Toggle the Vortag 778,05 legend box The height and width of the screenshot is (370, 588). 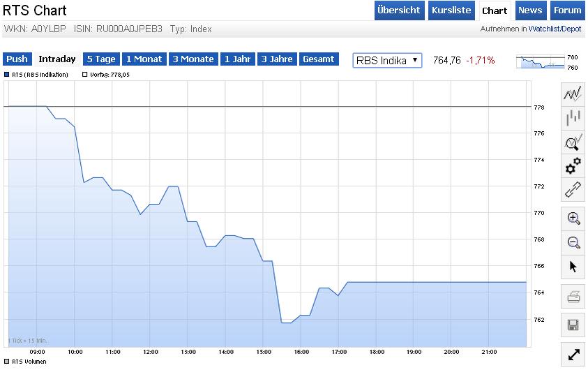(85, 75)
